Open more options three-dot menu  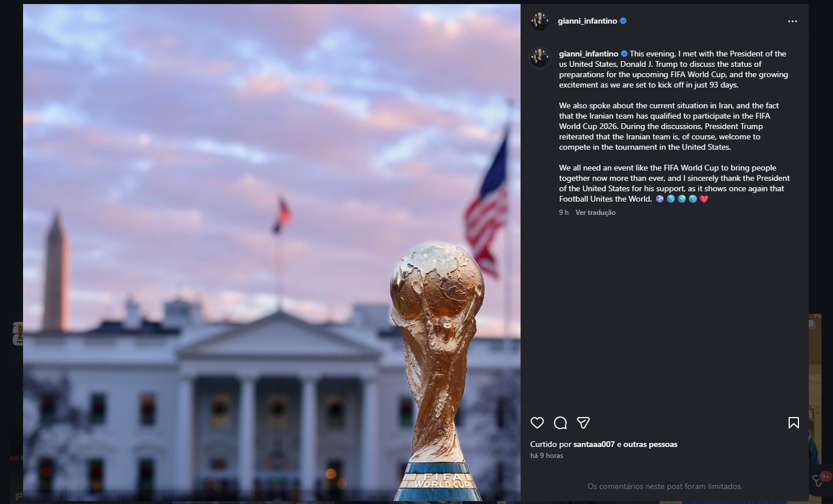tap(793, 21)
